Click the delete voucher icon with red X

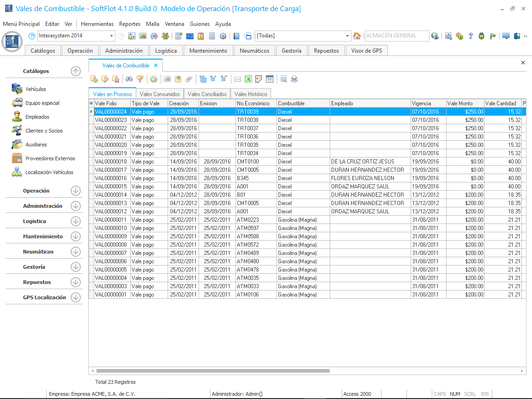tap(115, 79)
